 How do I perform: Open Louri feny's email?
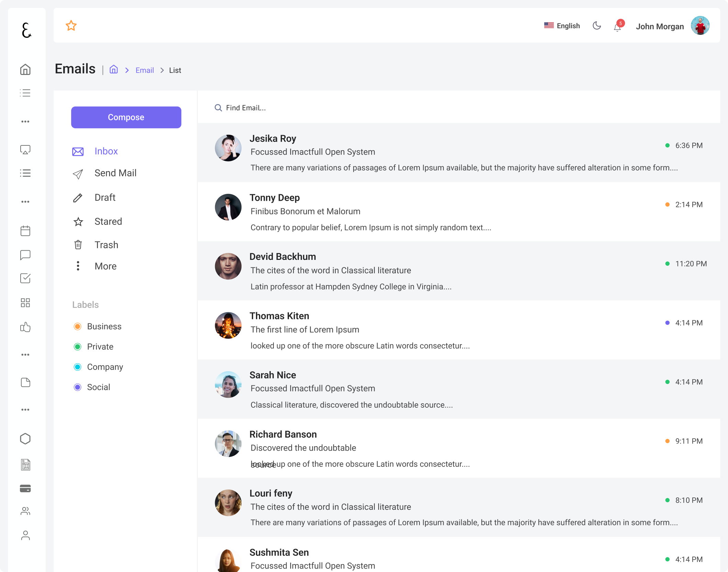pyautogui.click(x=459, y=507)
